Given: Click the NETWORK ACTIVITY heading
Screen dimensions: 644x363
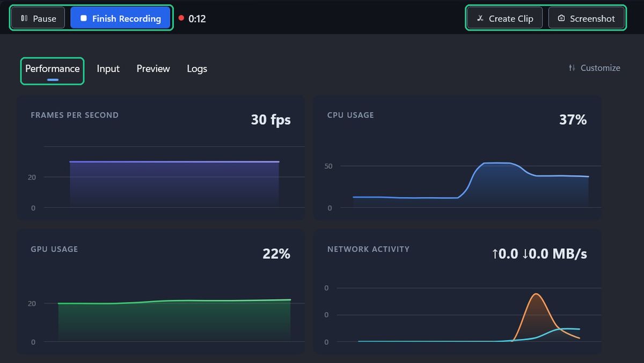Looking at the screenshot, I should [368, 249].
